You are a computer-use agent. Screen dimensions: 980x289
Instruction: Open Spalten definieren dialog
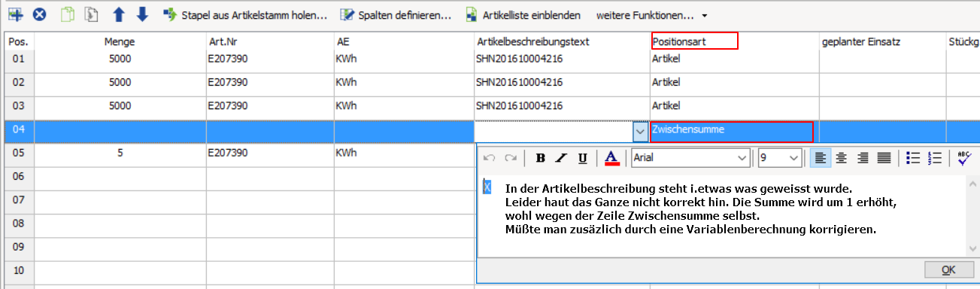(x=396, y=14)
